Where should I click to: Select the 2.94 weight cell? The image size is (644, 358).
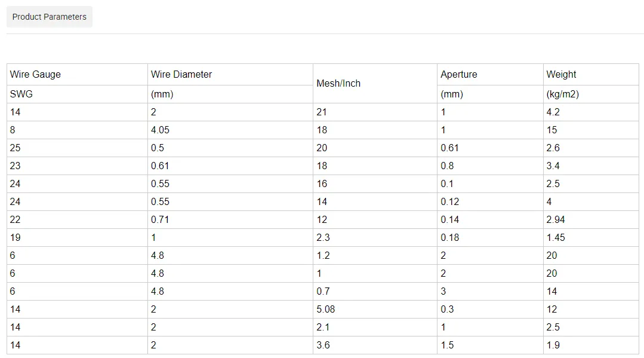(x=556, y=219)
